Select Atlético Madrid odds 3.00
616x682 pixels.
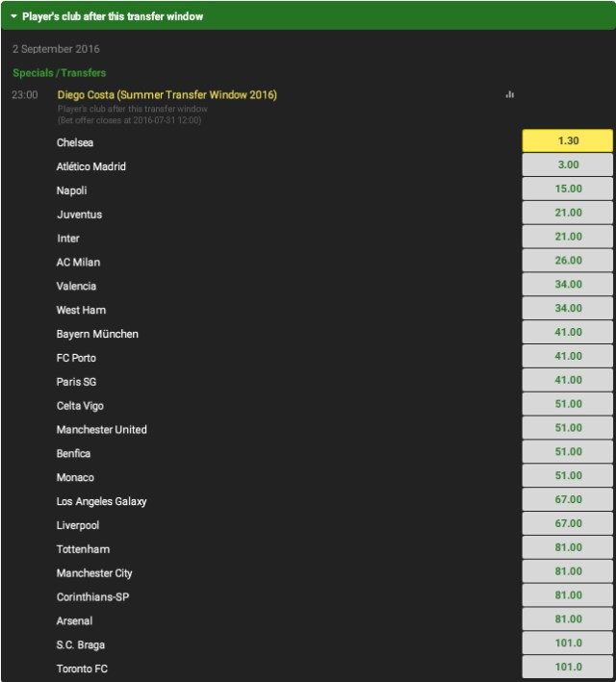tap(568, 164)
